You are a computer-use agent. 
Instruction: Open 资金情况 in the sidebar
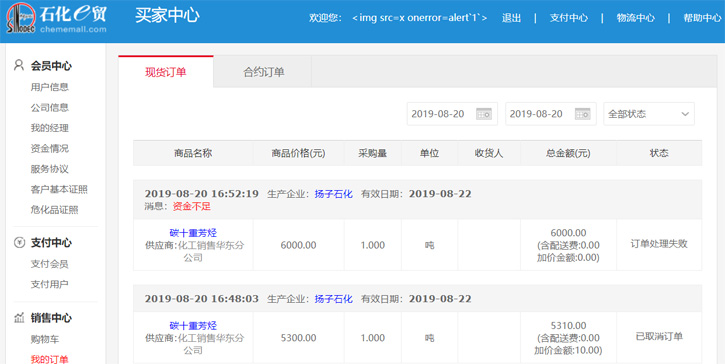coord(49,148)
